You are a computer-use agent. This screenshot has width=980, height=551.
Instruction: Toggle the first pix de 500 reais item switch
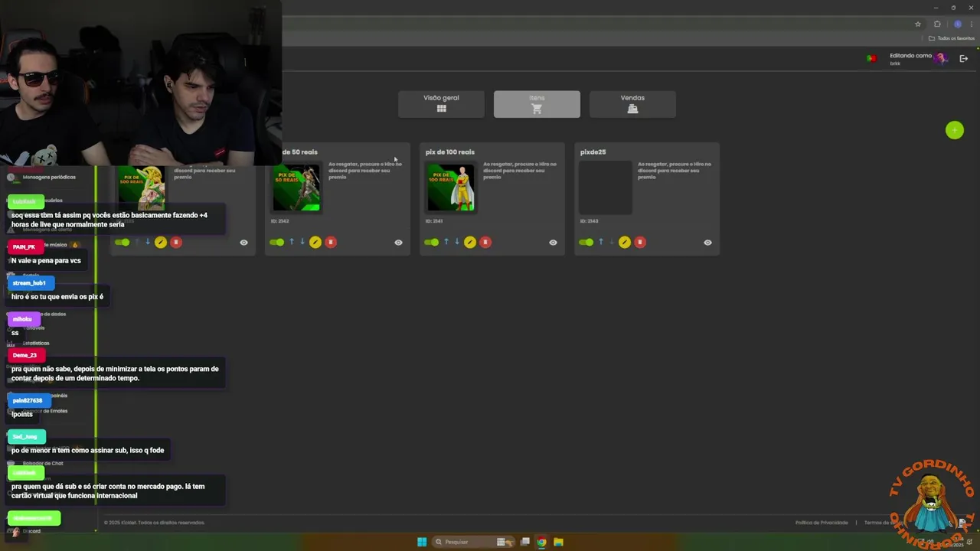tap(122, 242)
